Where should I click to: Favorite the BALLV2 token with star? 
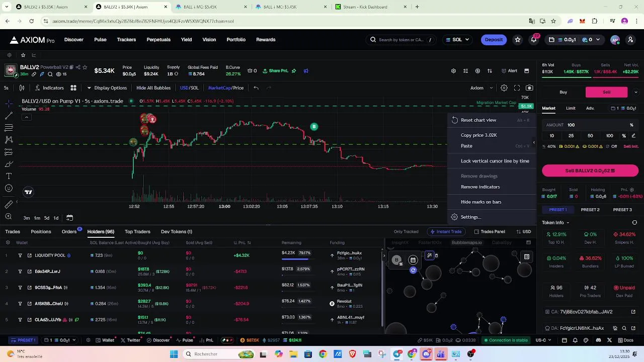[x=85, y=67]
